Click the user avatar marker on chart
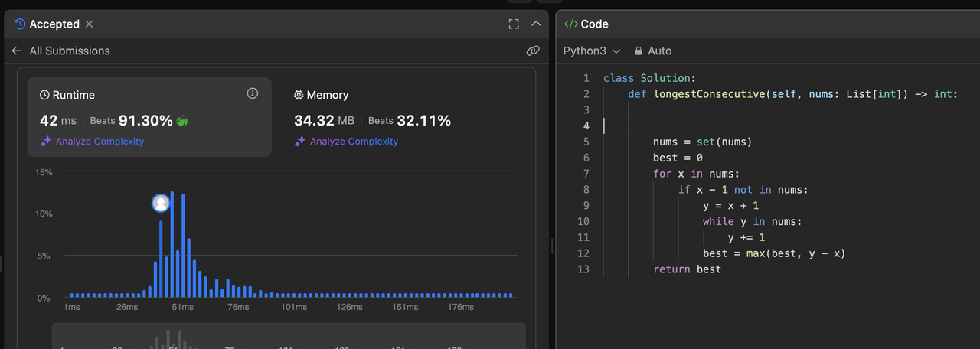The width and height of the screenshot is (980, 349). (161, 203)
